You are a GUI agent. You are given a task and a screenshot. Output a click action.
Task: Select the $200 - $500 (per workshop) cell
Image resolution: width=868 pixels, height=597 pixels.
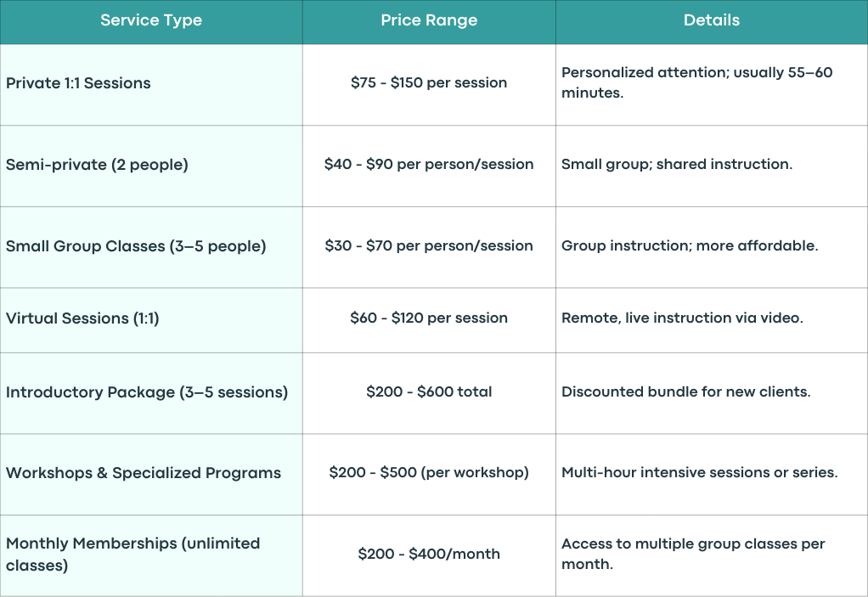coord(429,475)
